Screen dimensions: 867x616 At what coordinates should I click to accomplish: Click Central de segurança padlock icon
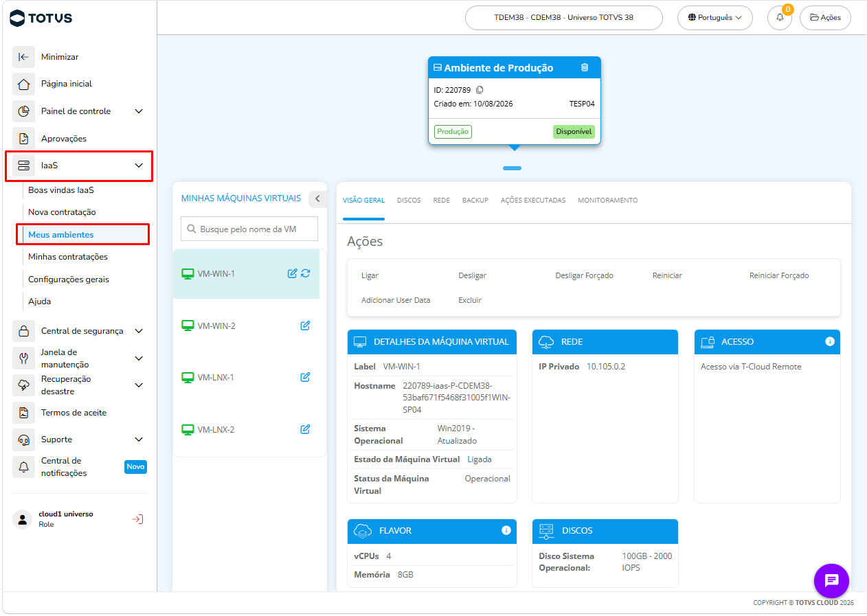(23, 331)
